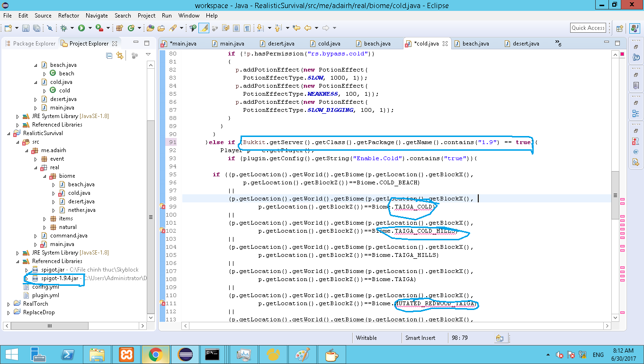Click the Quick Access search field

click(588, 28)
